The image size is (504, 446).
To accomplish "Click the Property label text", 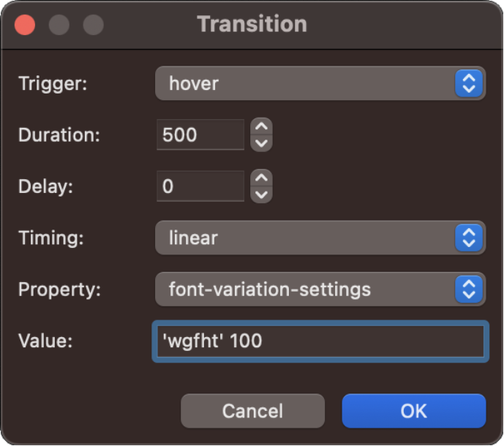I will point(57,290).
